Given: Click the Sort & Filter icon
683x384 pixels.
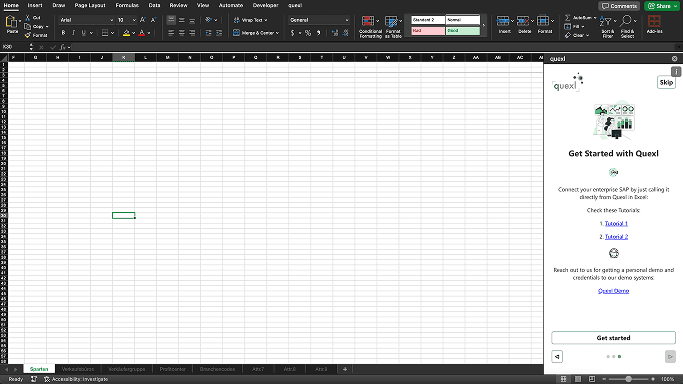Looking at the screenshot, I should pyautogui.click(x=605, y=21).
